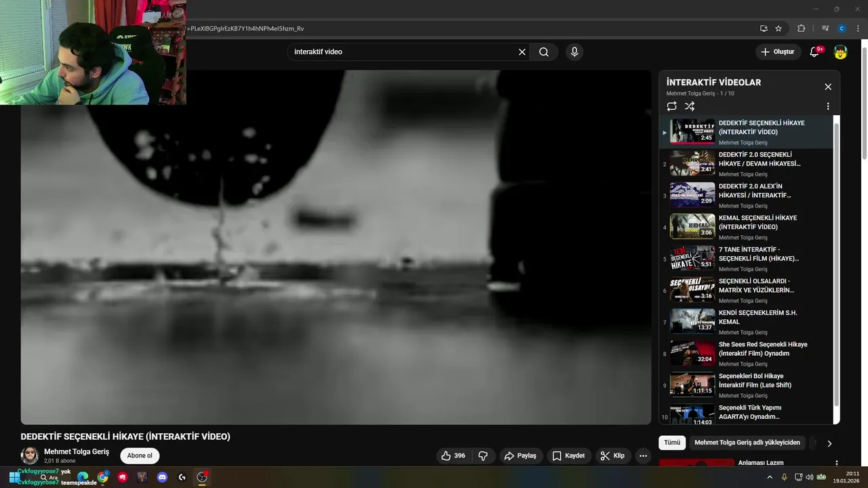The image size is (868, 488).
Task: Open taskbar clock and date
Action: coord(846,477)
